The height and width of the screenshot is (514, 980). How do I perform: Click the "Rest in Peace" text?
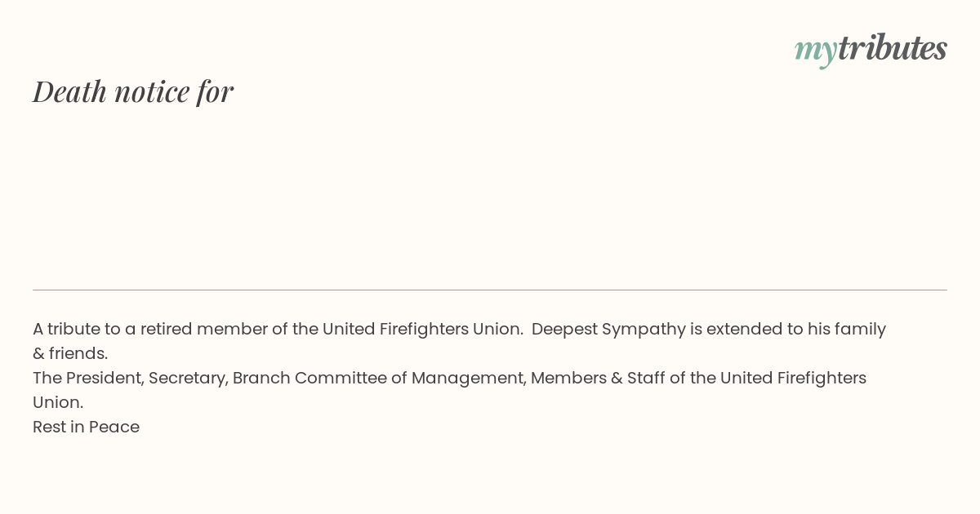click(x=86, y=427)
